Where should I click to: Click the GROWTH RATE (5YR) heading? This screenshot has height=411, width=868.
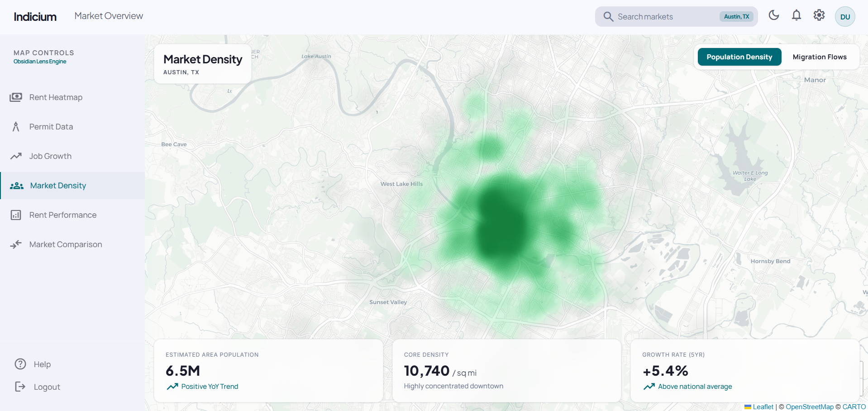point(673,355)
